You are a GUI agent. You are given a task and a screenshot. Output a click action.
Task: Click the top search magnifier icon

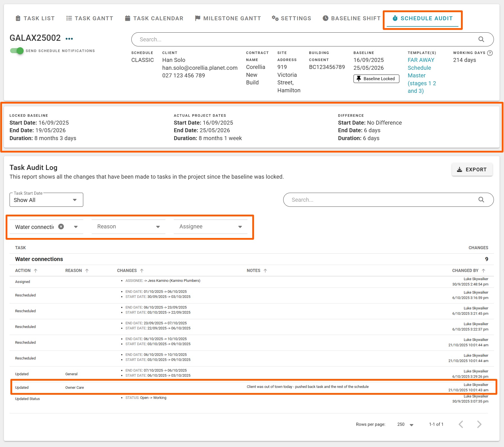[481, 39]
